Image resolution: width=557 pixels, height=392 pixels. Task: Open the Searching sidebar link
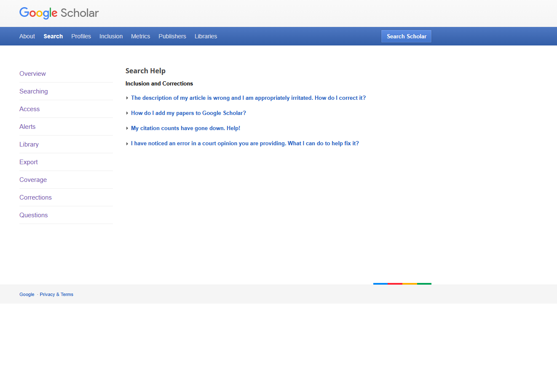coord(33,91)
